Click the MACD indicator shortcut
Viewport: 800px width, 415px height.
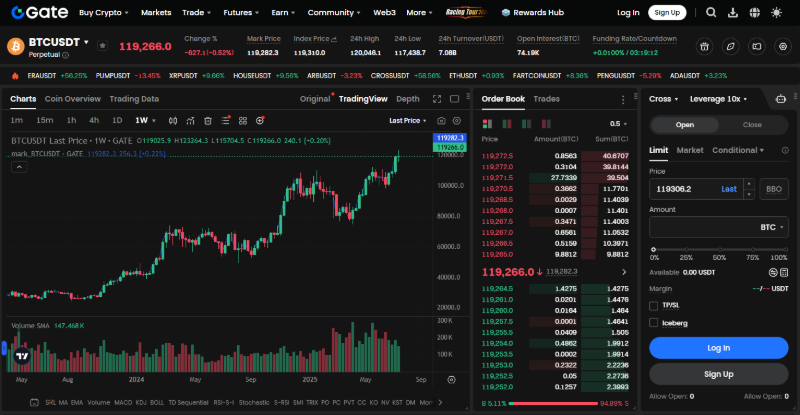click(x=123, y=402)
